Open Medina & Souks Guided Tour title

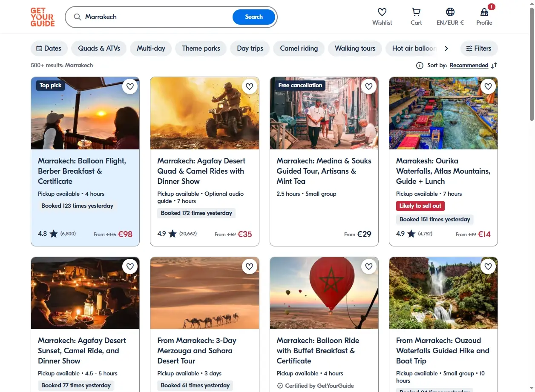(x=324, y=171)
